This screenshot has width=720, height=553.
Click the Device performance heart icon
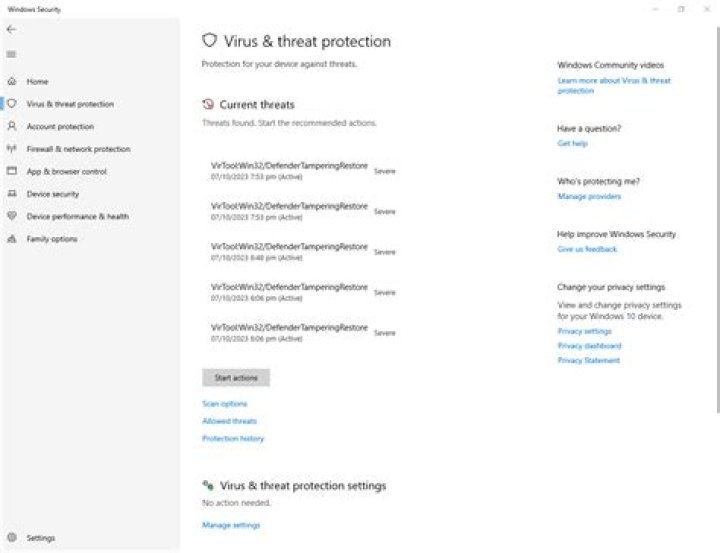coord(12,216)
